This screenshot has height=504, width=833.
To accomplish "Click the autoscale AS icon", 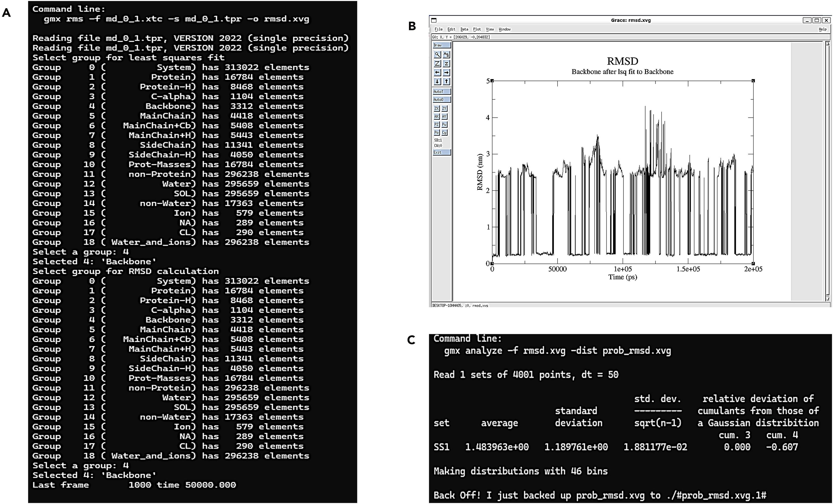I will (x=446, y=55).
